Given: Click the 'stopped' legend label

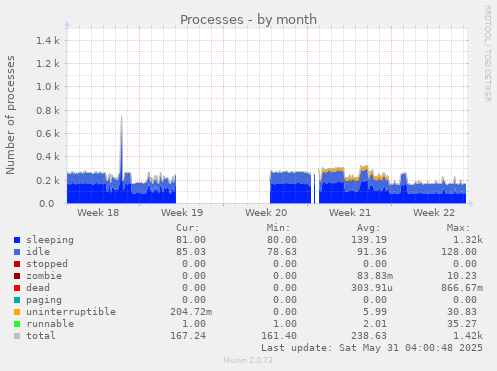Looking at the screenshot, I should 47,264.
